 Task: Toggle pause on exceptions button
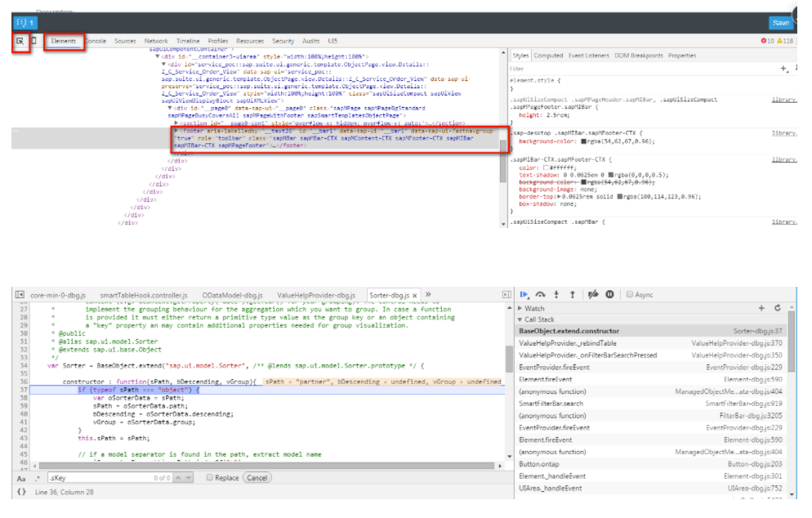(609, 294)
